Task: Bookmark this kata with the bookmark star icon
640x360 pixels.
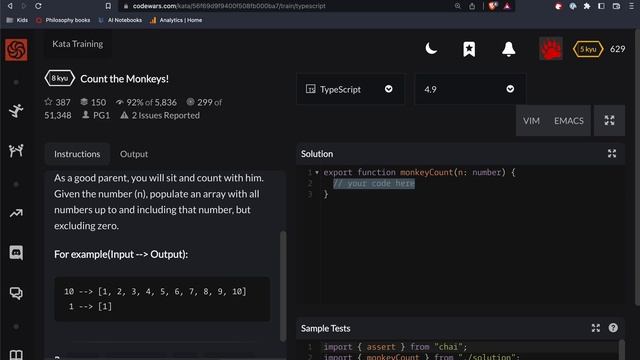Action: pos(469,49)
